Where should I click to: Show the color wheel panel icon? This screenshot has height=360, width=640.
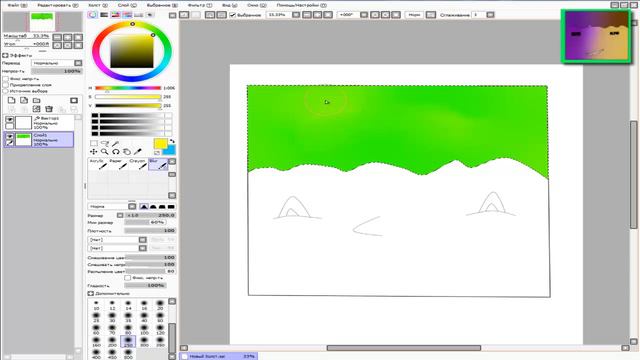pyautogui.click(x=93, y=15)
